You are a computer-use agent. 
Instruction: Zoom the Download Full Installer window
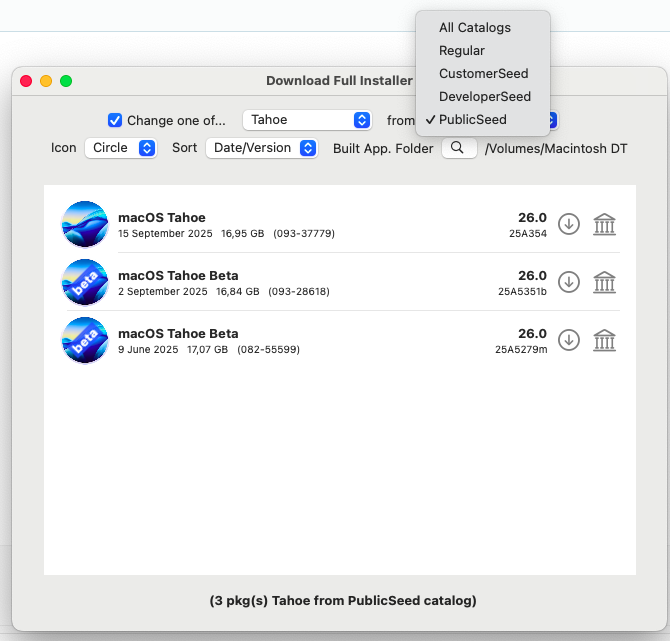(66, 81)
